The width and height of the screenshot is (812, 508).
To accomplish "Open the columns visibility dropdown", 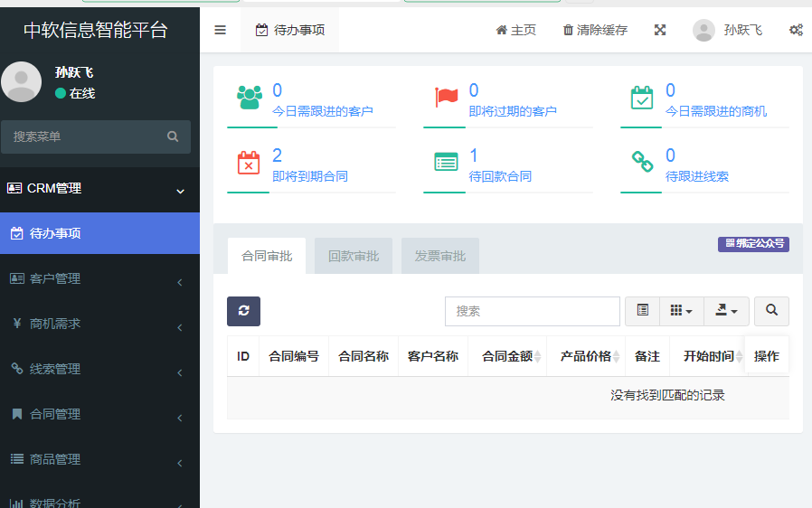I will [x=681, y=311].
